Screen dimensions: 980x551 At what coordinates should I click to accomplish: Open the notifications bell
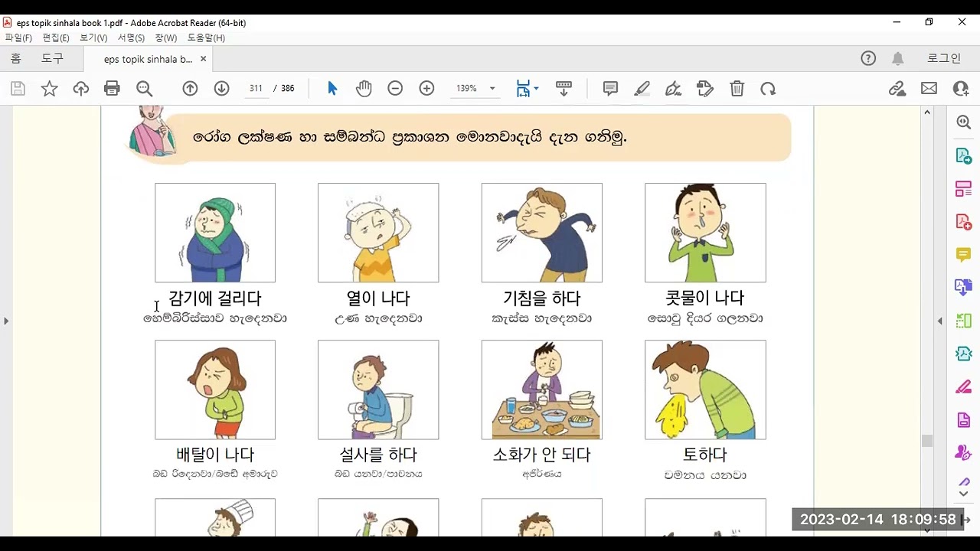point(898,58)
